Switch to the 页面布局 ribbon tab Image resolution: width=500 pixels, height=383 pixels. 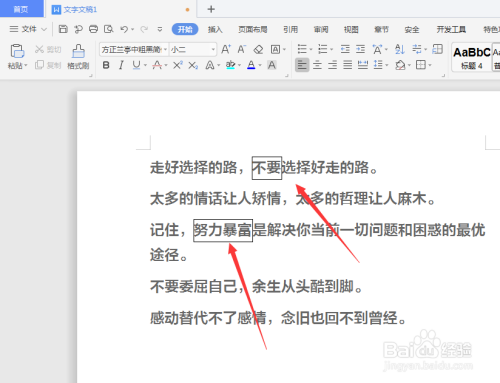click(x=253, y=29)
